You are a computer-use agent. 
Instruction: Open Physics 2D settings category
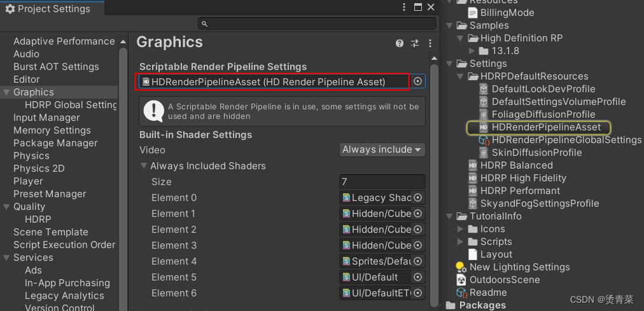pyautogui.click(x=39, y=169)
